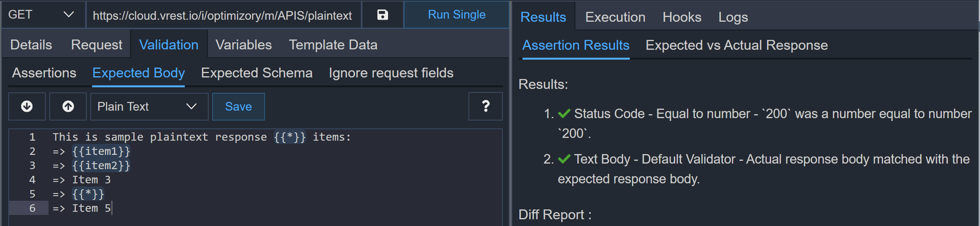The image size is (980, 226).
Task: Click into the request URL field
Action: click(x=222, y=15)
